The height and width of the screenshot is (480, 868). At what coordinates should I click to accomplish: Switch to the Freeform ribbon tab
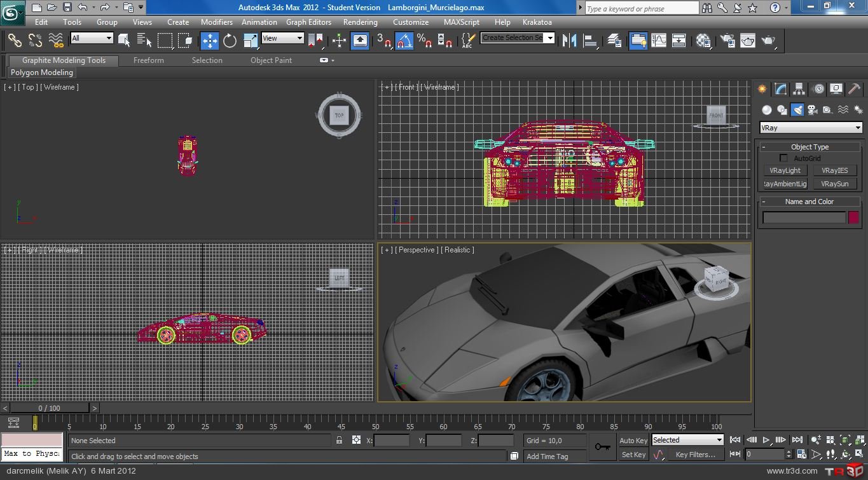pos(148,60)
